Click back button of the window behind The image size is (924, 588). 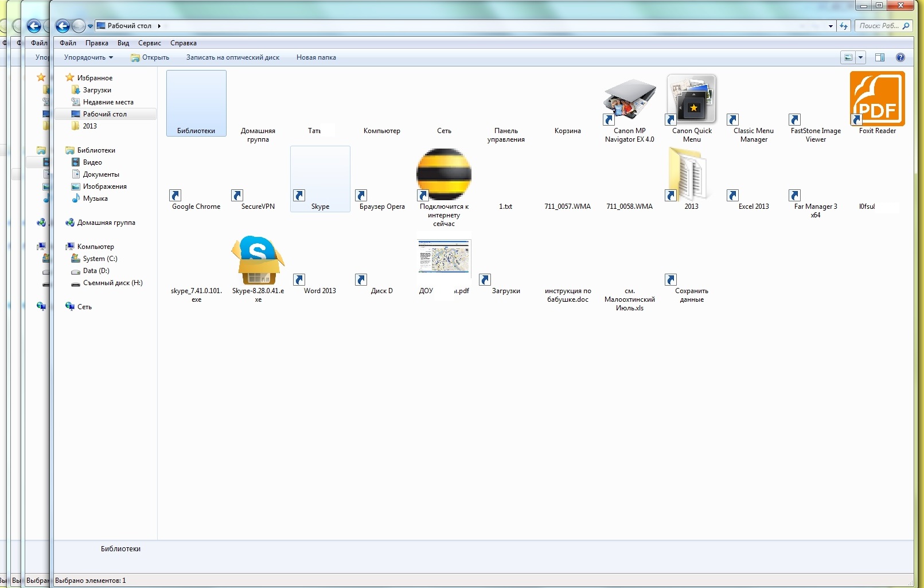[34, 26]
